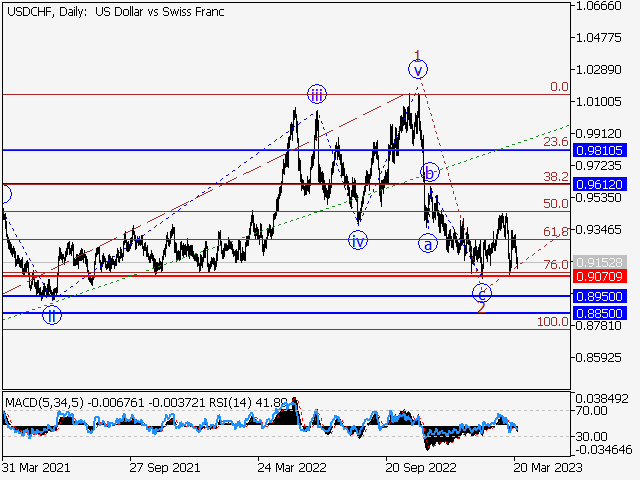Click the 24 Mar 2022 date label
This screenshot has width=640, height=480.
coord(292,467)
